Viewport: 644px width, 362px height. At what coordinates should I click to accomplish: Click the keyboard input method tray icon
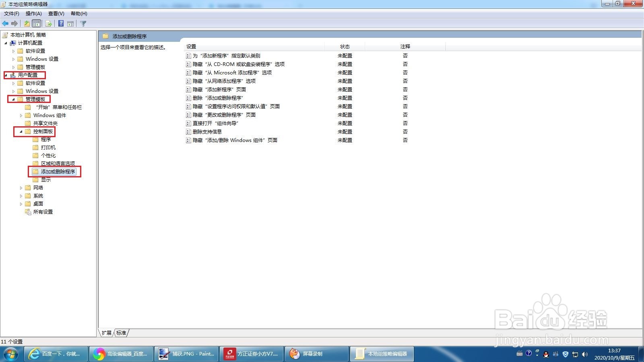pos(519,354)
